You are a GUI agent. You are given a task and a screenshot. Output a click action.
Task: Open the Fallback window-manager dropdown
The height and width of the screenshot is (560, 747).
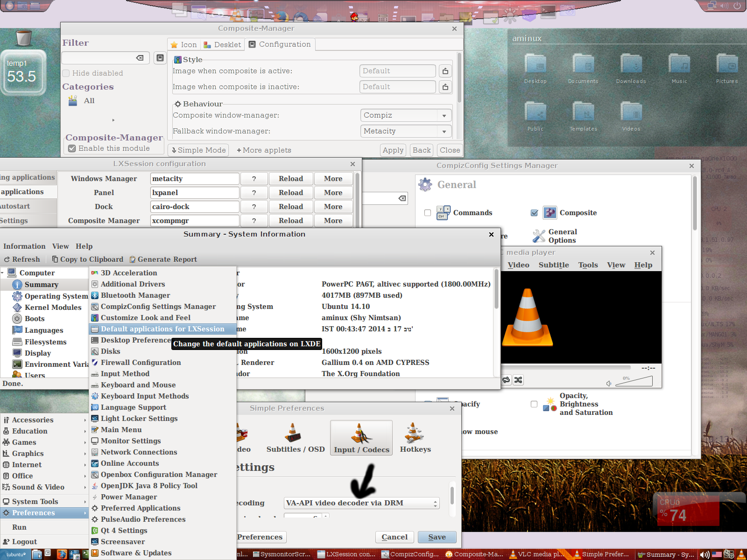pyautogui.click(x=406, y=131)
